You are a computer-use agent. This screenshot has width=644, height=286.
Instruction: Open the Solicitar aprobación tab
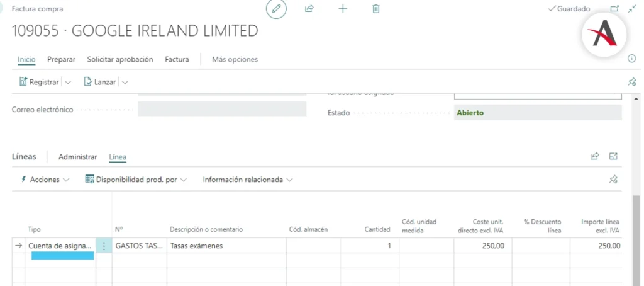click(120, 59)
